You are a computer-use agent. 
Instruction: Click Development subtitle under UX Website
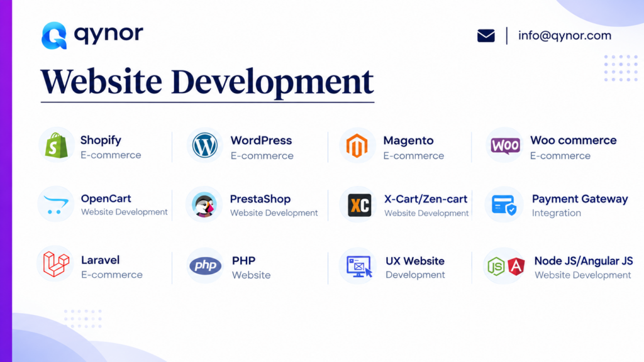(x=415, y=275)
